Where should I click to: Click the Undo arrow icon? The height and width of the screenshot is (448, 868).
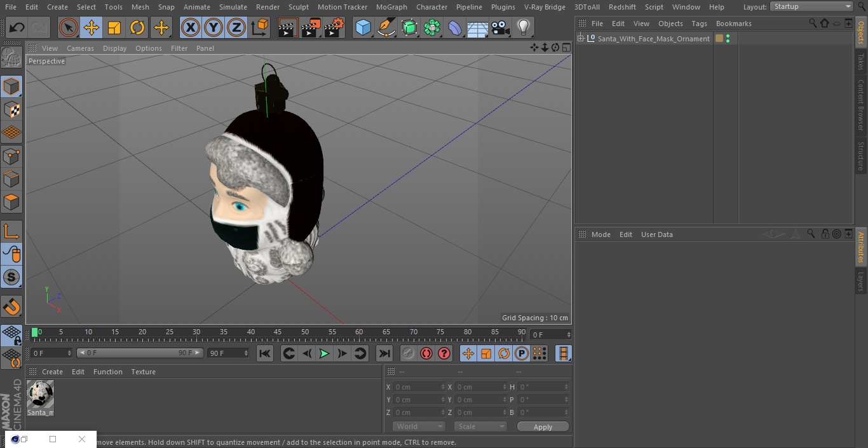coord(17,27)
